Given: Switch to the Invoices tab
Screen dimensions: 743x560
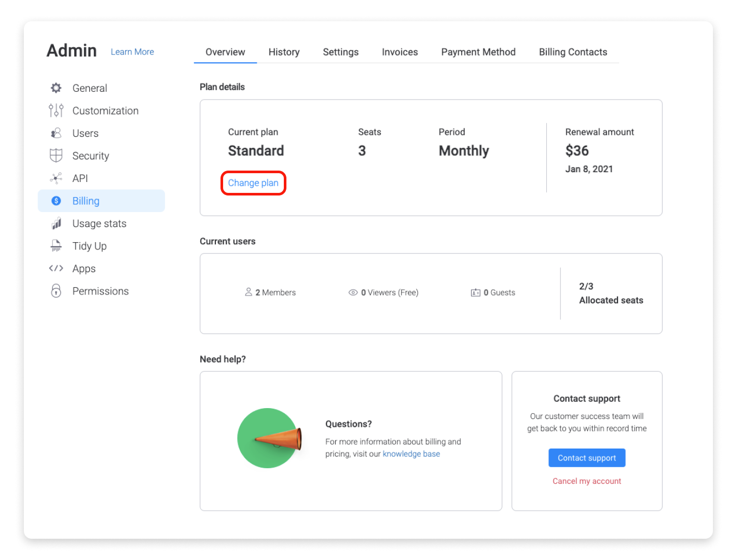Looking at the screenshot, I should click(x=400, y=52).
